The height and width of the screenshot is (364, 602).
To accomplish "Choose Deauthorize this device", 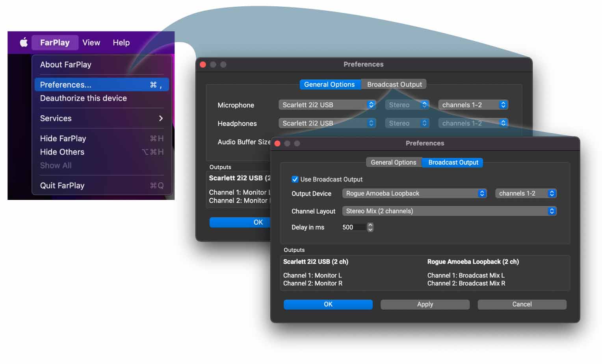I will (84, 98).
